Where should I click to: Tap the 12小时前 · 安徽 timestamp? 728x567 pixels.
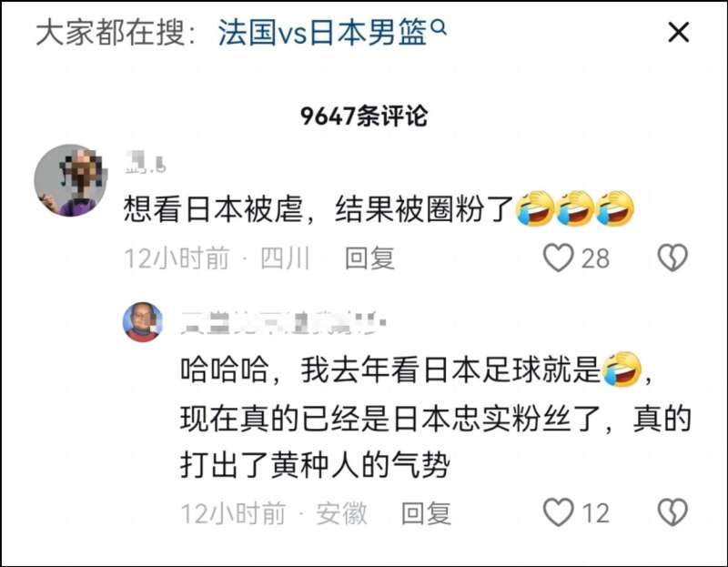tap(274, 513)
